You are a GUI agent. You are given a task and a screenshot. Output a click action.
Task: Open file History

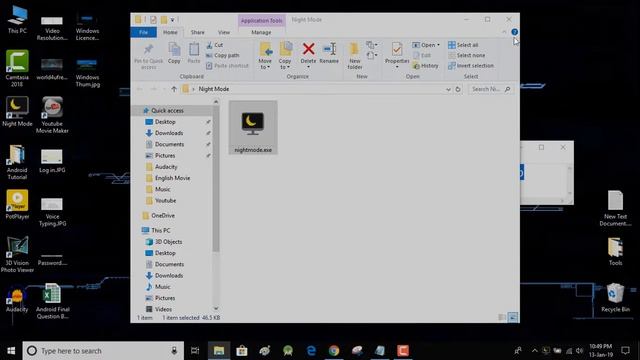(x=425, y=65)
